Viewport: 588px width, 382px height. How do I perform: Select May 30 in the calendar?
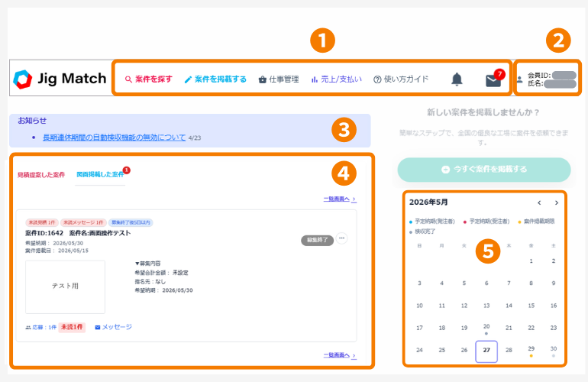(x=554, y=350)
